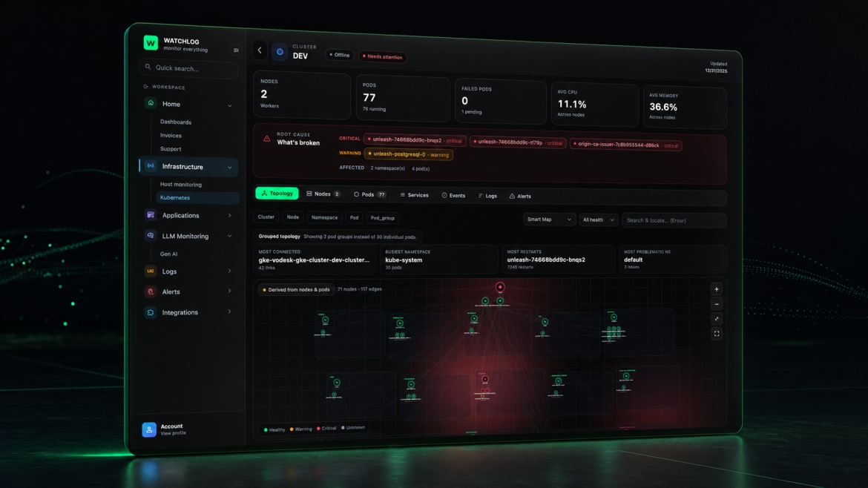Open the Pods tab
The height and width of the screenshot is (488, 868).
(x=369, y=195)
